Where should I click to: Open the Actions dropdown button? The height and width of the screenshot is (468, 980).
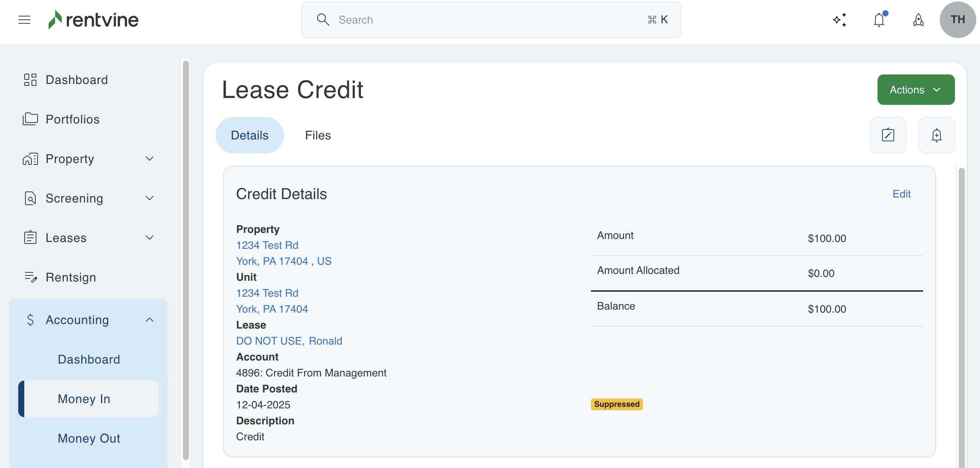tap(915, 90)
